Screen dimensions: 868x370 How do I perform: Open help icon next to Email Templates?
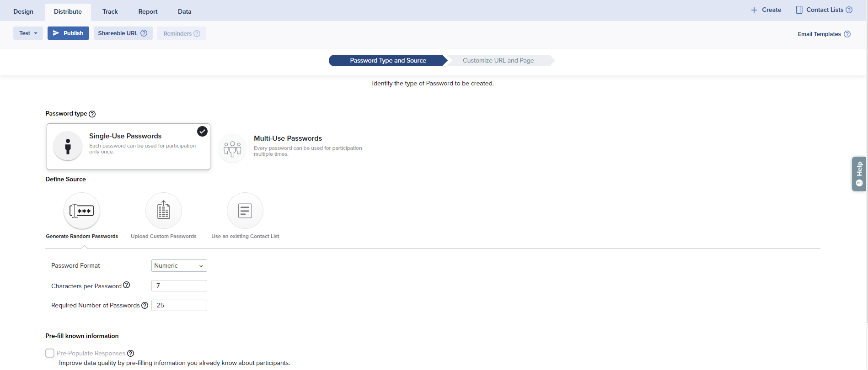pos(847,34)
